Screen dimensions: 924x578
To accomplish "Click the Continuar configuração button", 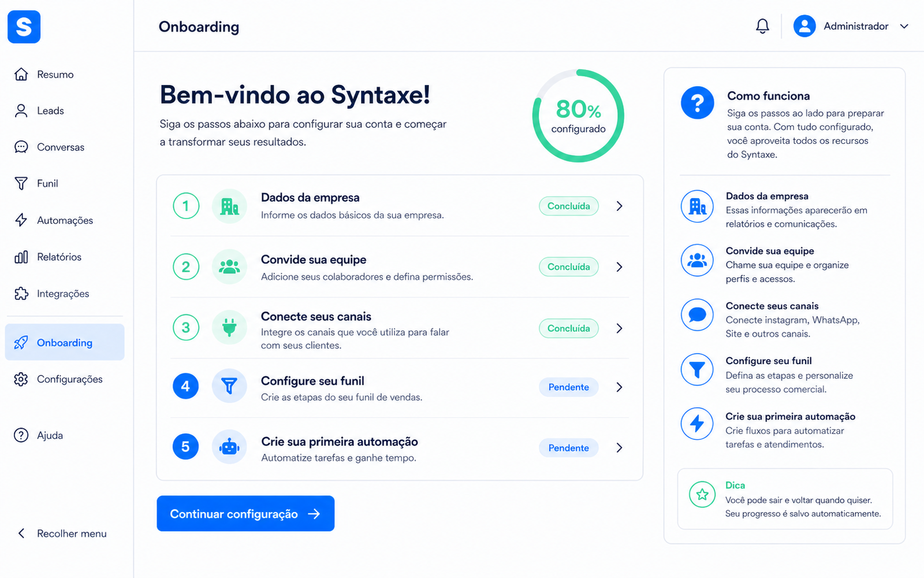I will pos(245,513).
